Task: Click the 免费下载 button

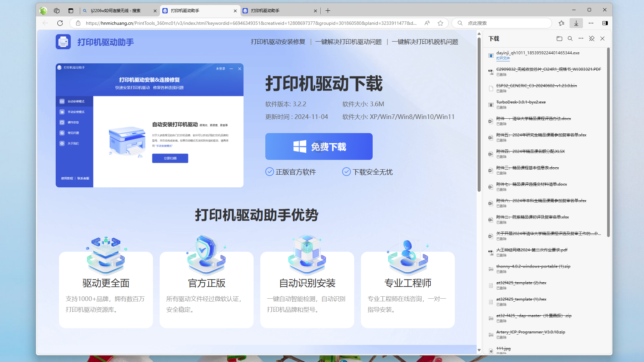Action: click(319, 146)
